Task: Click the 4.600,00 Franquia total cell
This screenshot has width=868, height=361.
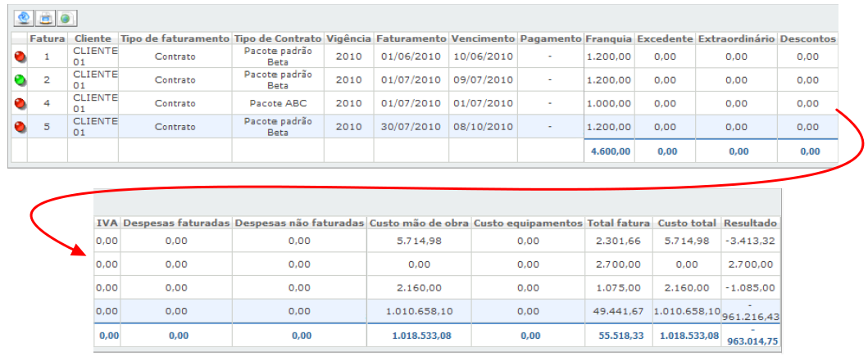Action: point(608,151)
